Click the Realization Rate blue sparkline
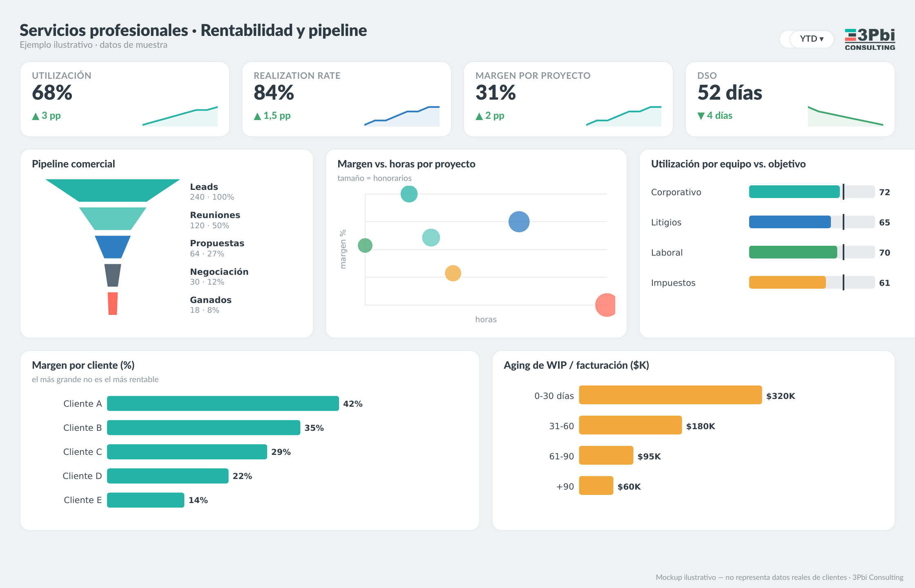915x588 pixels. [402, 116]
